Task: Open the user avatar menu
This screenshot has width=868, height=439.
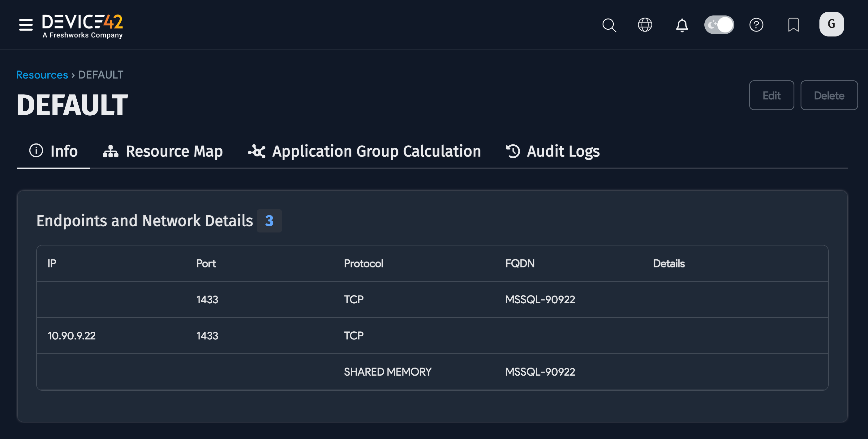Action: [831, 24]
